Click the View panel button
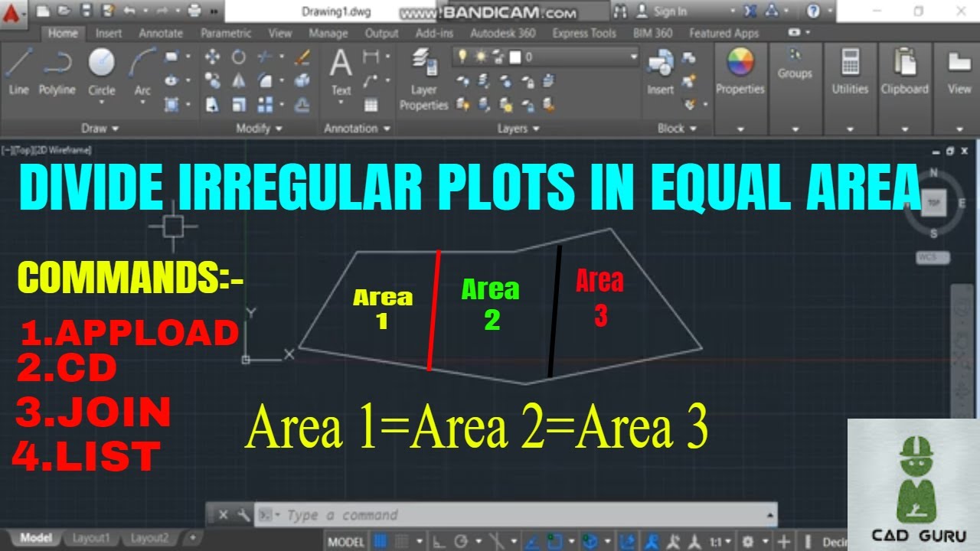Image resolution: width=980 pixels, height=551 pixels. tap(959, 71)
